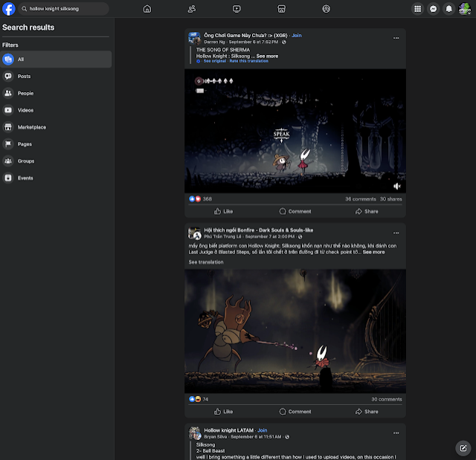This screenshot has width=476, height=460.
Task: Open options menu for Hollow knight LATAM post
Action: click(396, 432)
